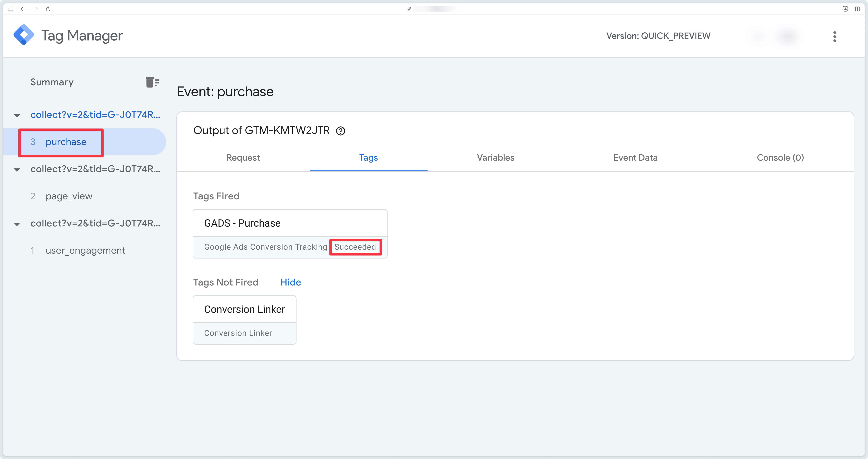Open collect request text above user_engagement
The width and height of the screenshot is (868, 459).
(x=95, y=223)
